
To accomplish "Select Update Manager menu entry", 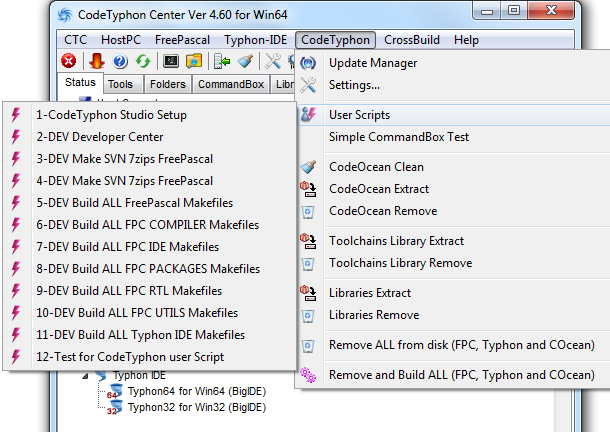I will 452,63.
